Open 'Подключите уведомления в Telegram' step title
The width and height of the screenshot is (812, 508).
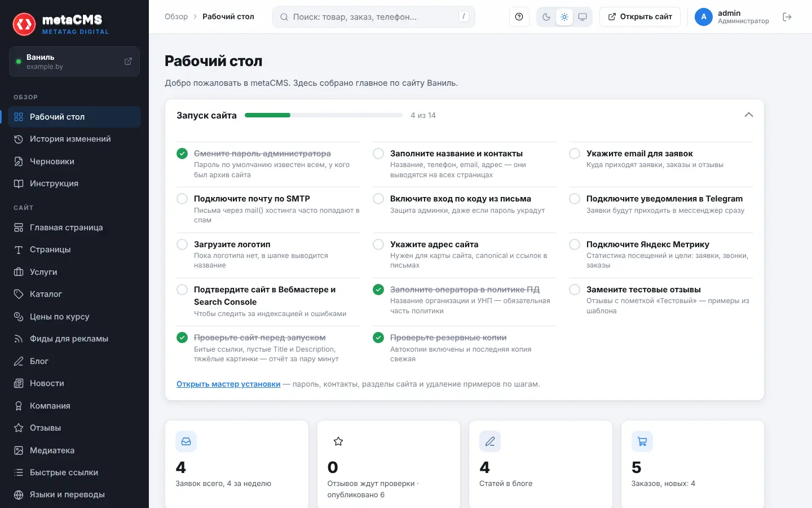point(664,199)
